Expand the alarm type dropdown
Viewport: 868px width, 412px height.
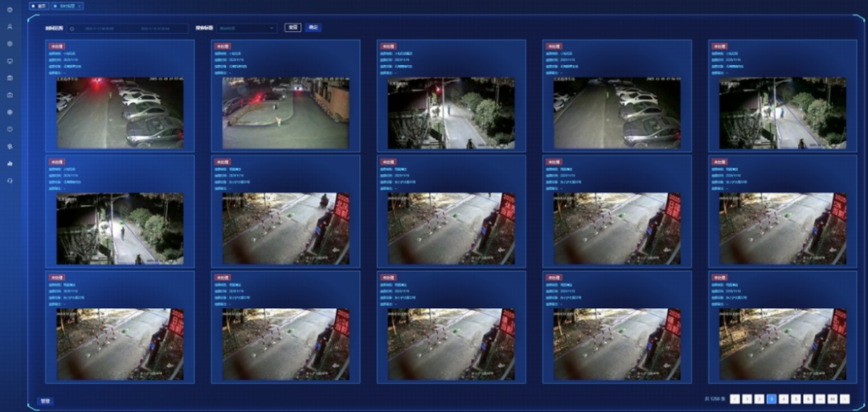247,28
